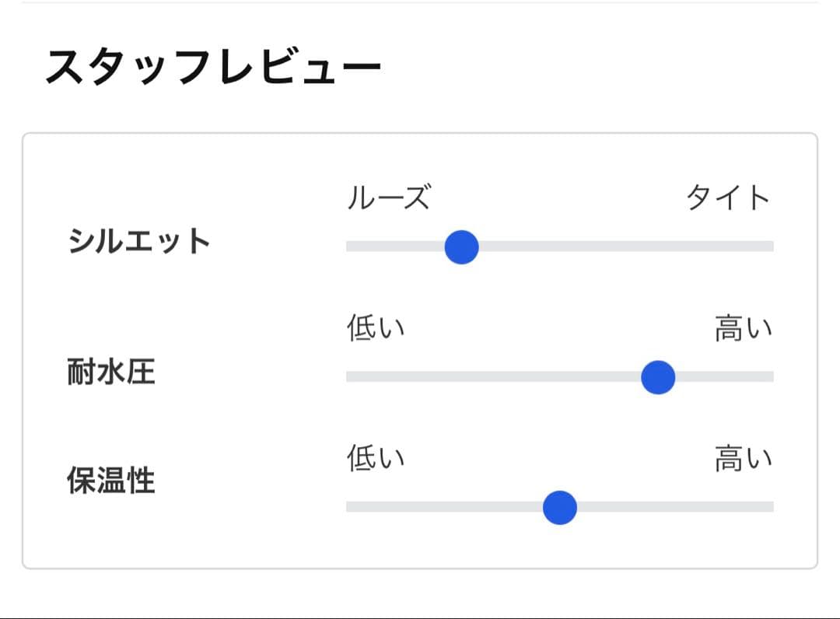
Task: Click the シルエット slider handle
Action: [x=461, y=247]
